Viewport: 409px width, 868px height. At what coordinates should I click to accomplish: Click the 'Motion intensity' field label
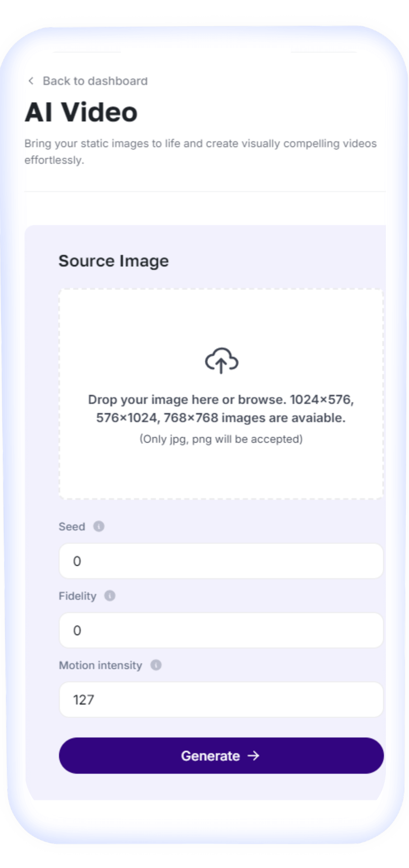[x=100, y=665]
